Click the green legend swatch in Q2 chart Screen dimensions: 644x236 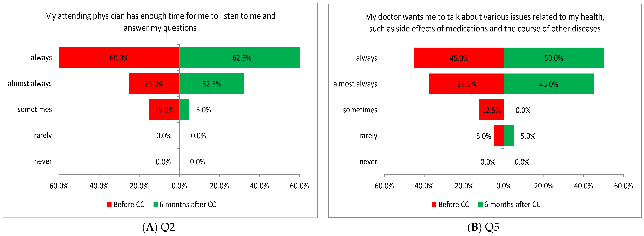tap(155, 204)
